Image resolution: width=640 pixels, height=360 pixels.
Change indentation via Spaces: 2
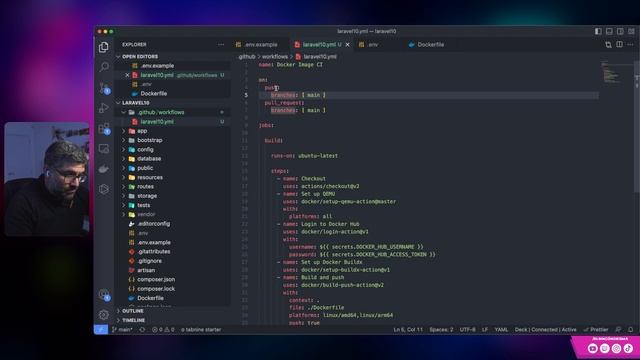point(441,329)
